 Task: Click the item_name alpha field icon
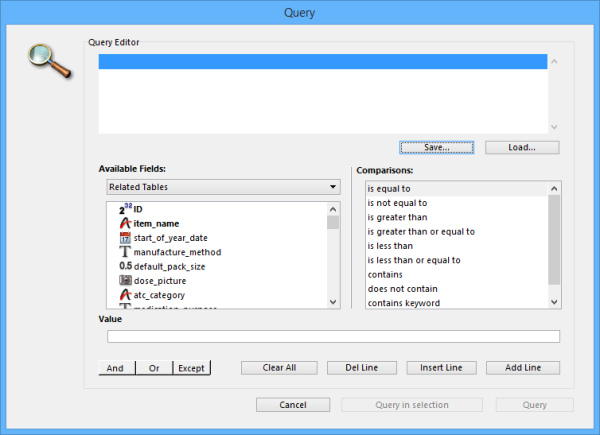point(125,223)
